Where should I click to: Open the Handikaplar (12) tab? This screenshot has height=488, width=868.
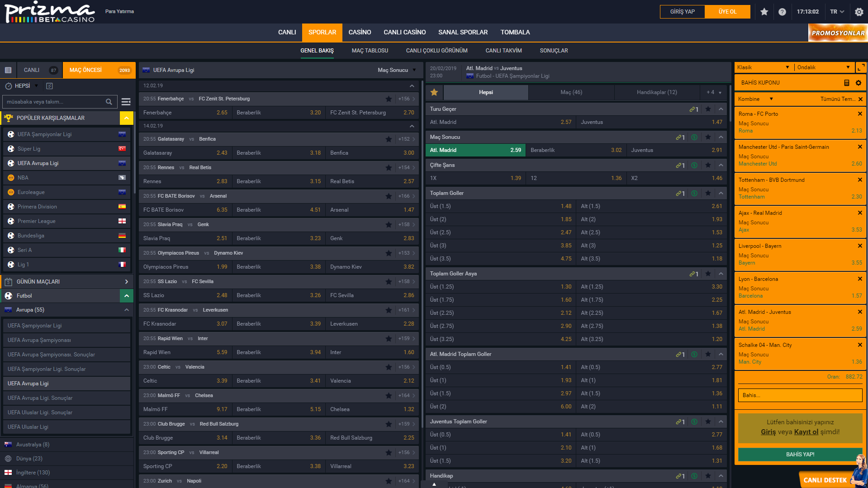657,92
